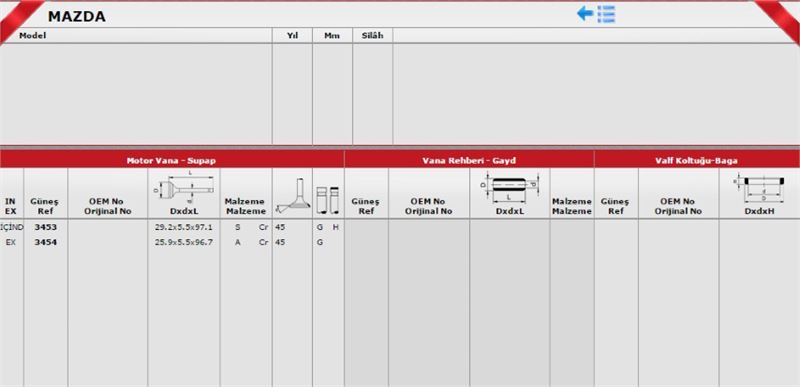Click the Yıl column header
The width and height of the screenshot is (800, 387).
[x=292, y=36]
